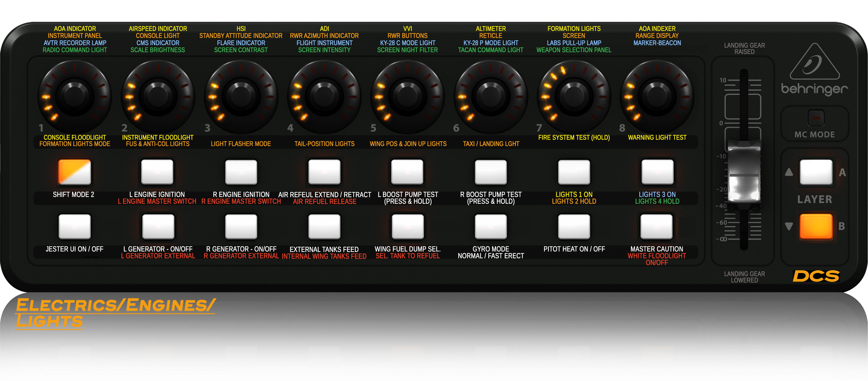Push the Lights 1 On button

pyautogui.click(x=574, y=172)
